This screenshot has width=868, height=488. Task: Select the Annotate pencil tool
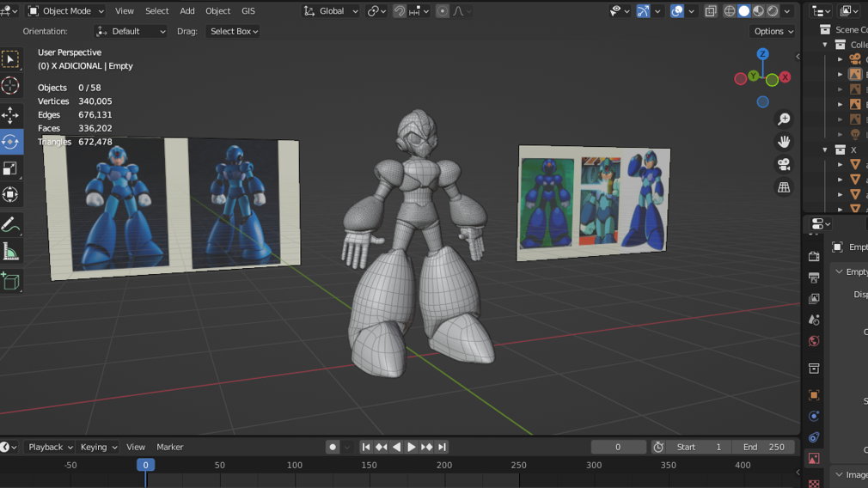[x=10, y=225]
